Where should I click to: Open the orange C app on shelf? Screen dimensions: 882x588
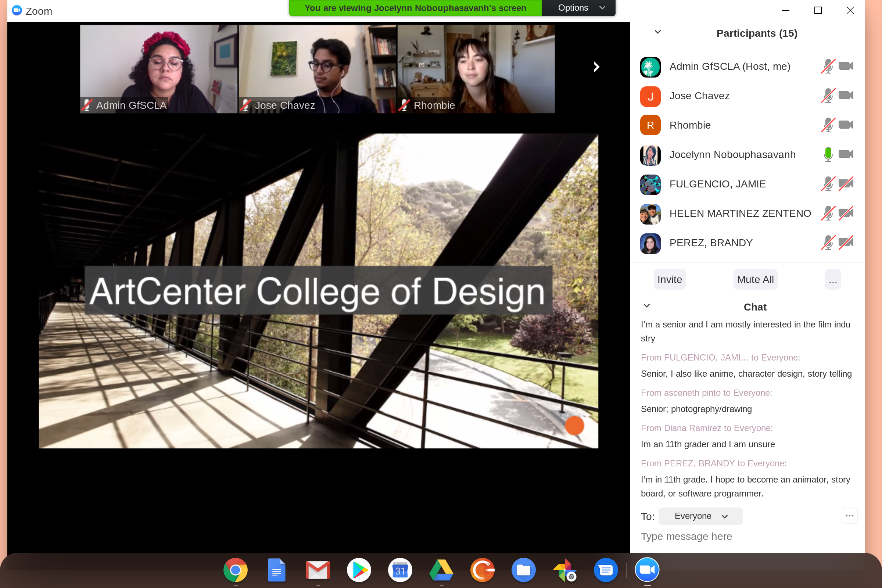(482, 570)
